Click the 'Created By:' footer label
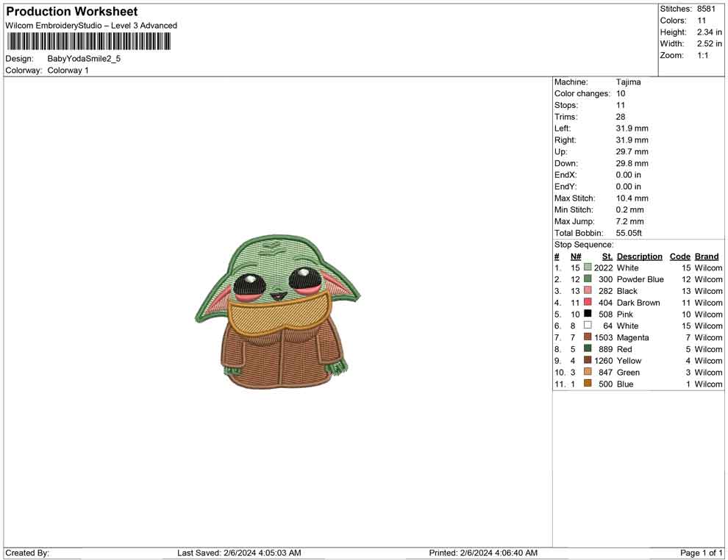 (x=27, y=553)
